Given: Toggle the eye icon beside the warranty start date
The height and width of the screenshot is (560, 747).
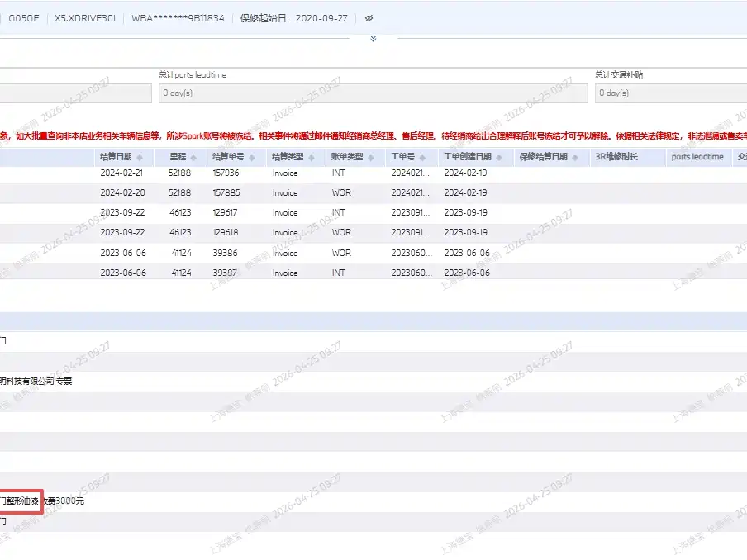Looking at the screenshot, I should 369,18.
